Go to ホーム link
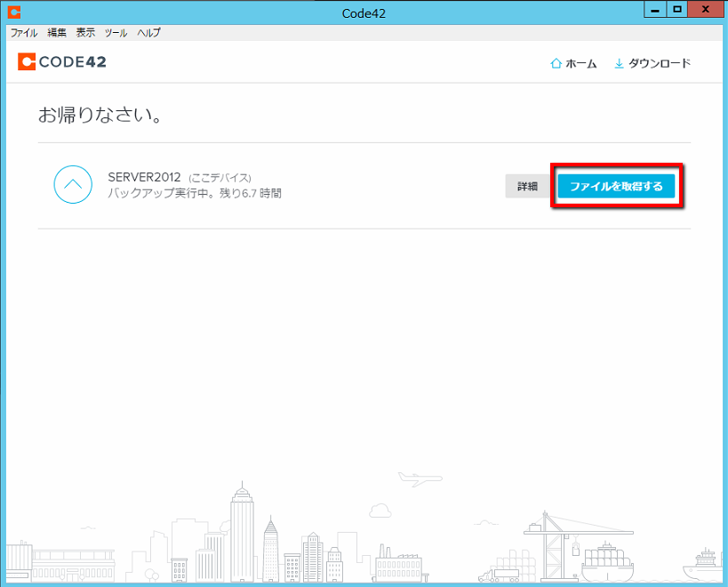The width and height of the screenshot is (728, 587). [x=573, y=63]
